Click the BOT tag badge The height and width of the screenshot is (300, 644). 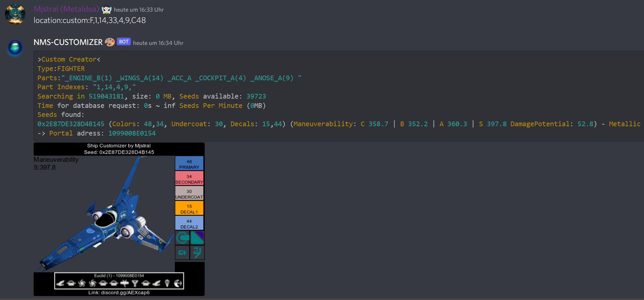click(x=123, y=42)
